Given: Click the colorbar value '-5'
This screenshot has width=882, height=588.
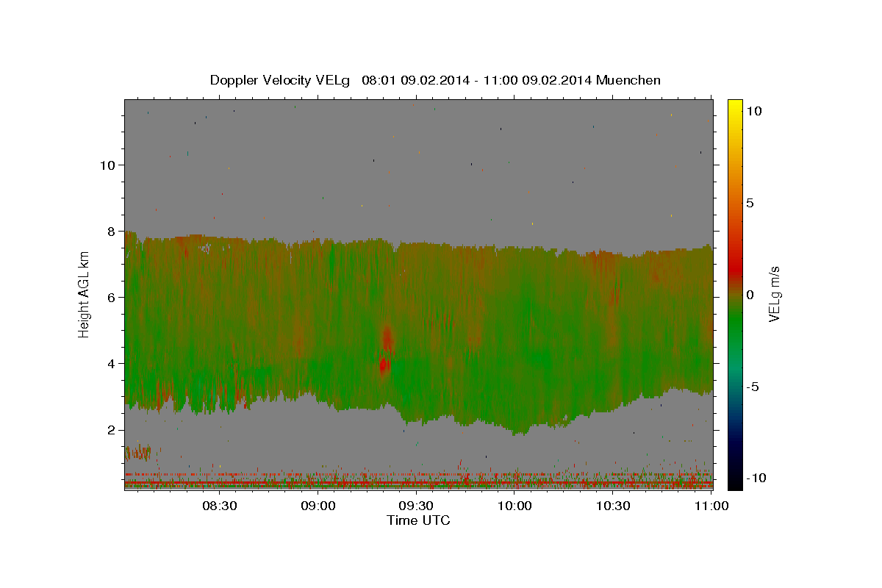Looking at the screenshot, I should tap(753, 387).
